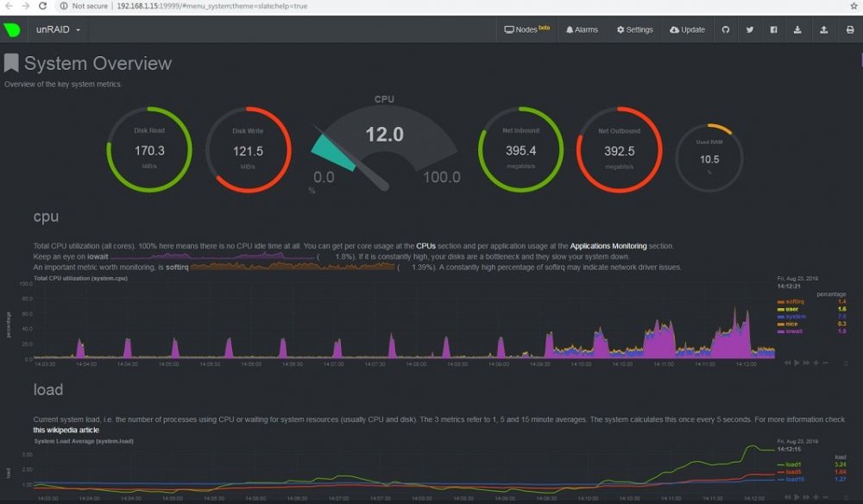Screen dimensions: 863x504
Task: Click the export snapshot upload icon
Action: click(823, 29)
